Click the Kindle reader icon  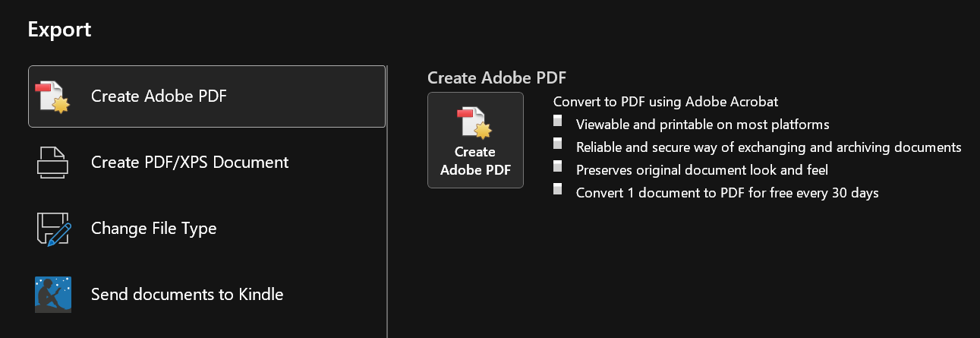[x=52, y=295]
